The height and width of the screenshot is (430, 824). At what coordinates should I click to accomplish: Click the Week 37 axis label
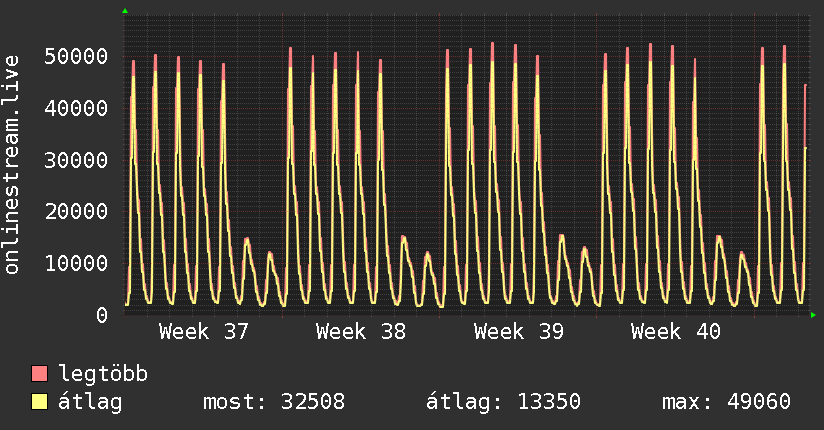point(203,332)
